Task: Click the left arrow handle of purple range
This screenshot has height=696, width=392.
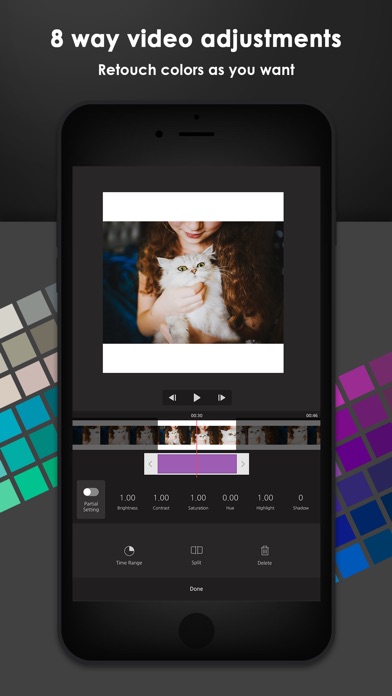Action: point(150,464)
